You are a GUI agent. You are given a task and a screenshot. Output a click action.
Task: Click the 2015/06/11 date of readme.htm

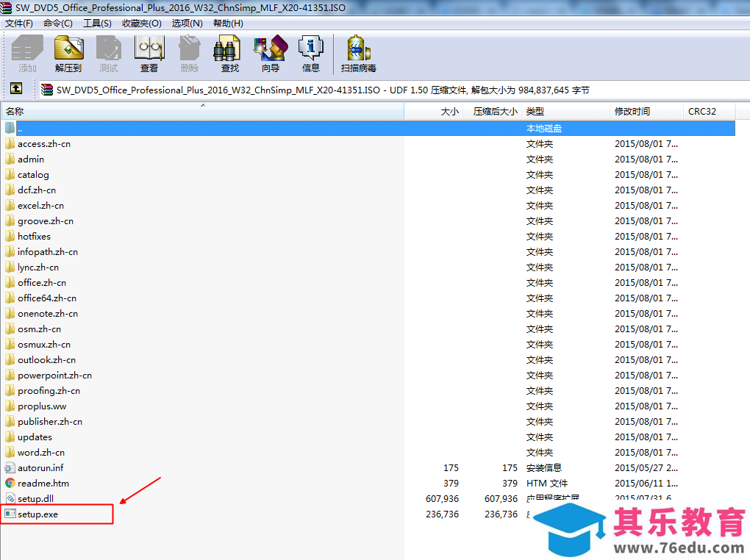pyautogui.click(x=646, y=483)
